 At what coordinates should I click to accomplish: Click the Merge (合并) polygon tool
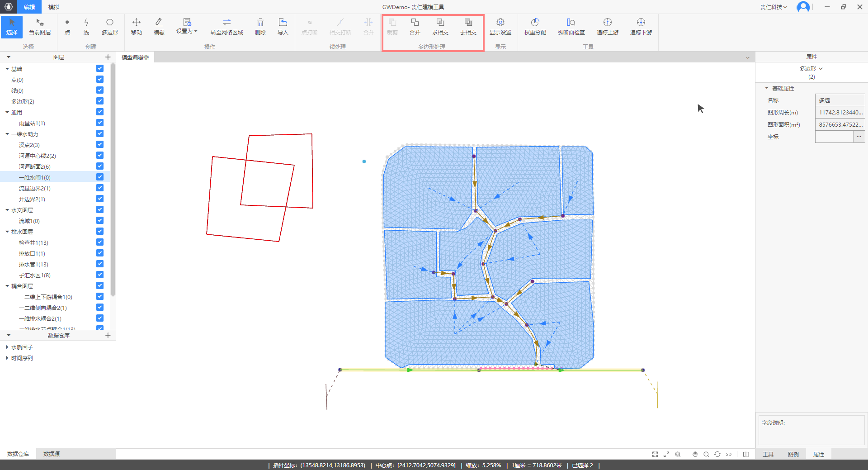click(x=415, y=26)
